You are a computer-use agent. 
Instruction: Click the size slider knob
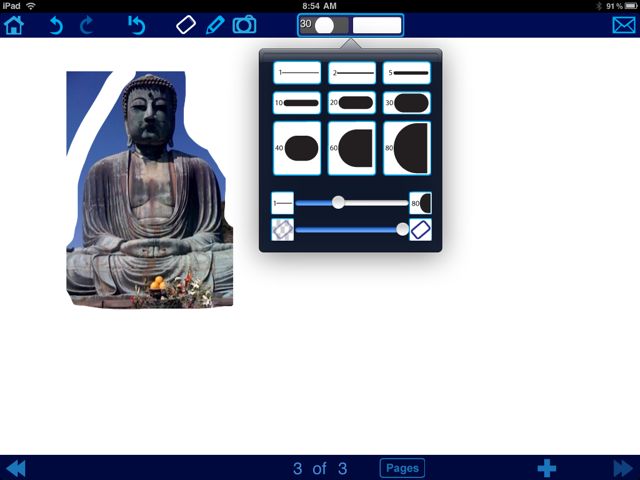338,202
